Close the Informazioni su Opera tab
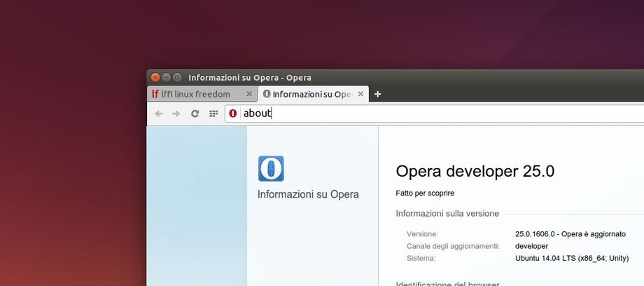The image size is (644, 286). pyautogui.click(x=361, y=94)
